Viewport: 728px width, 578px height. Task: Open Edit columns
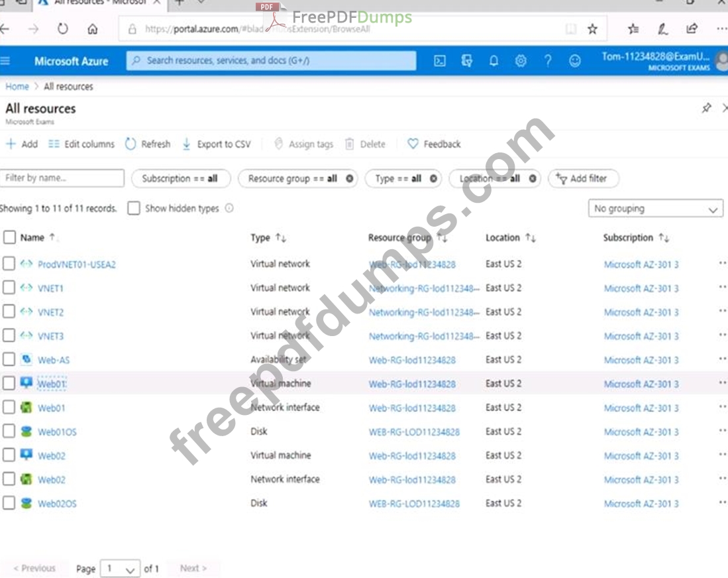click(x=81, y=144)
